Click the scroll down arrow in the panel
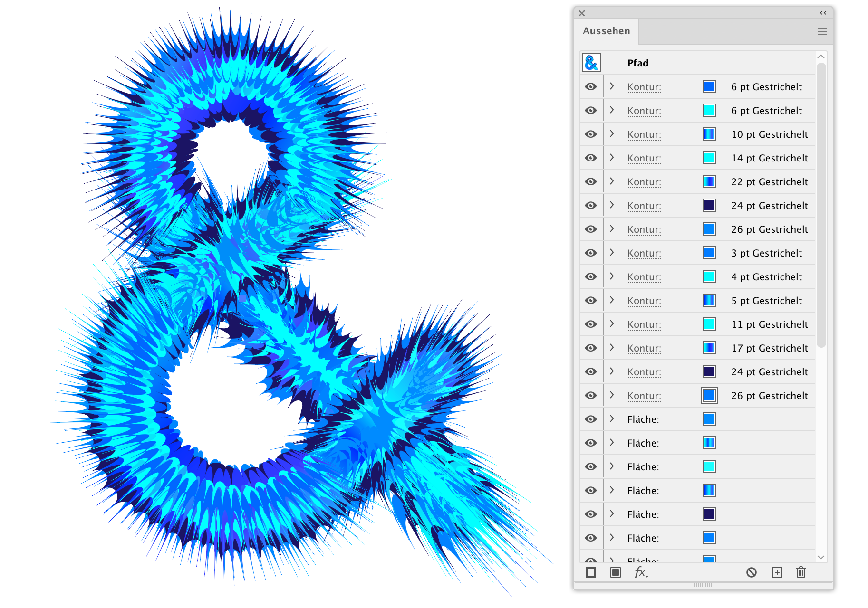This screenshot has width=868, height=608. [x=821, y=557]
